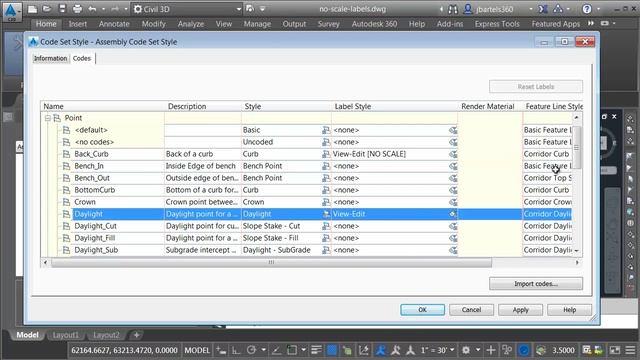Open the quick access toolbar customize dropdown
The height and width of the screenshot is (360, 640).
coord(262,9)
